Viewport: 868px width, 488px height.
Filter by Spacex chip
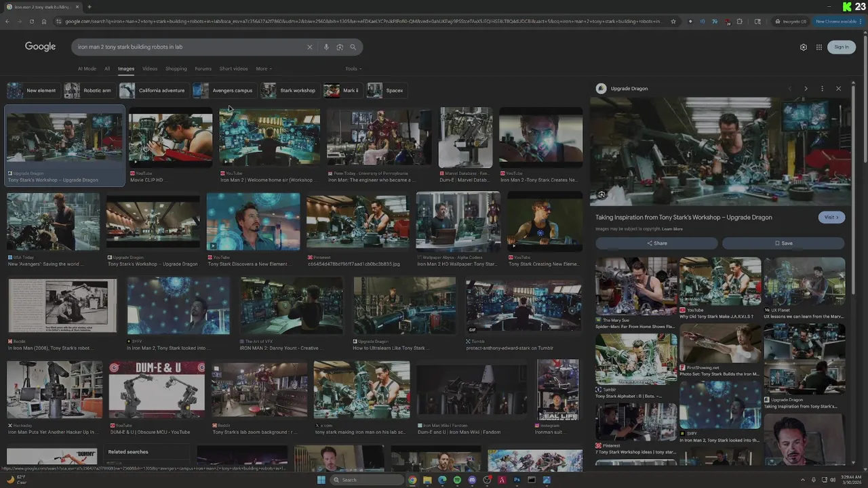(387, 90)
